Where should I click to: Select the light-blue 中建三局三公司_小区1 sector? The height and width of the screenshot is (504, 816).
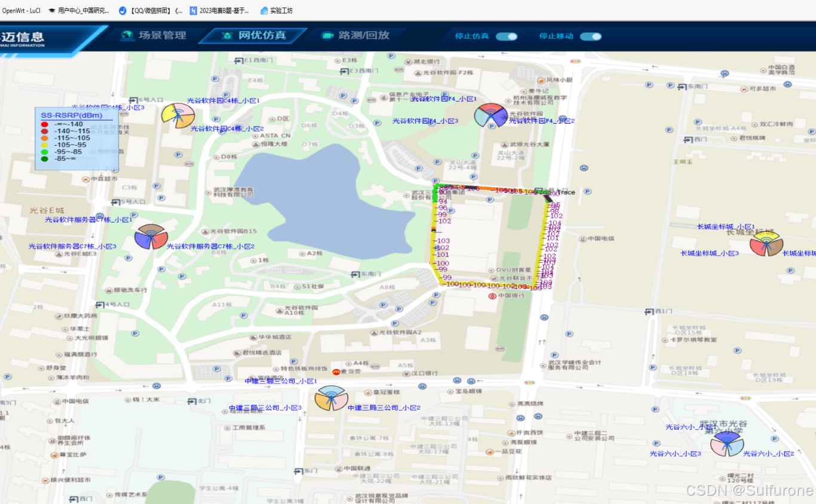pos(332,391)
